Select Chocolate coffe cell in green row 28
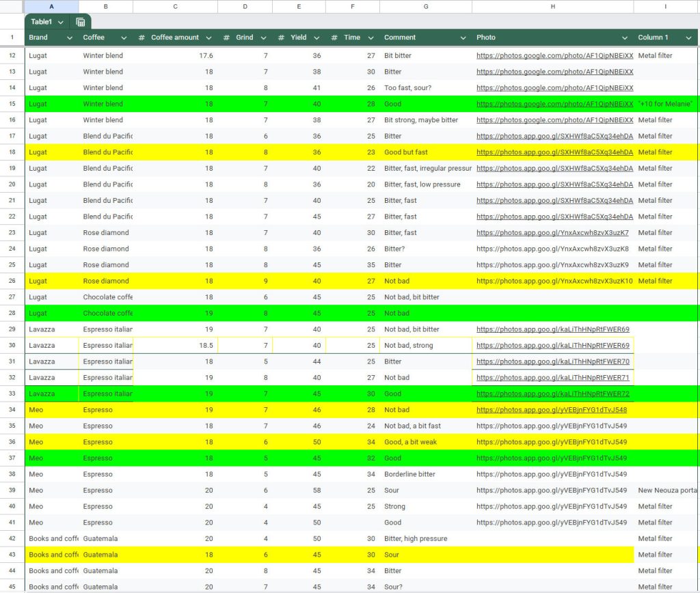700x593 pixels. pyautogui.click(x=106, y=313)
